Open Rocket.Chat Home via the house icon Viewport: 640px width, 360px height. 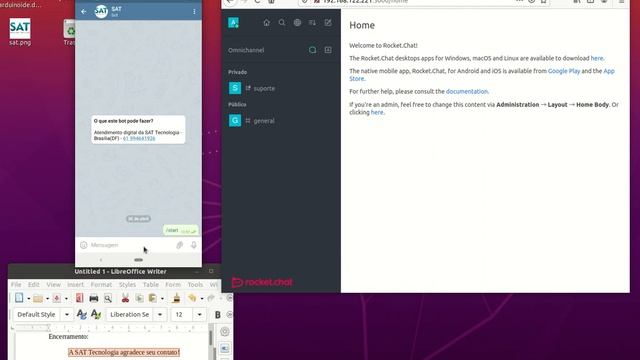267,23
